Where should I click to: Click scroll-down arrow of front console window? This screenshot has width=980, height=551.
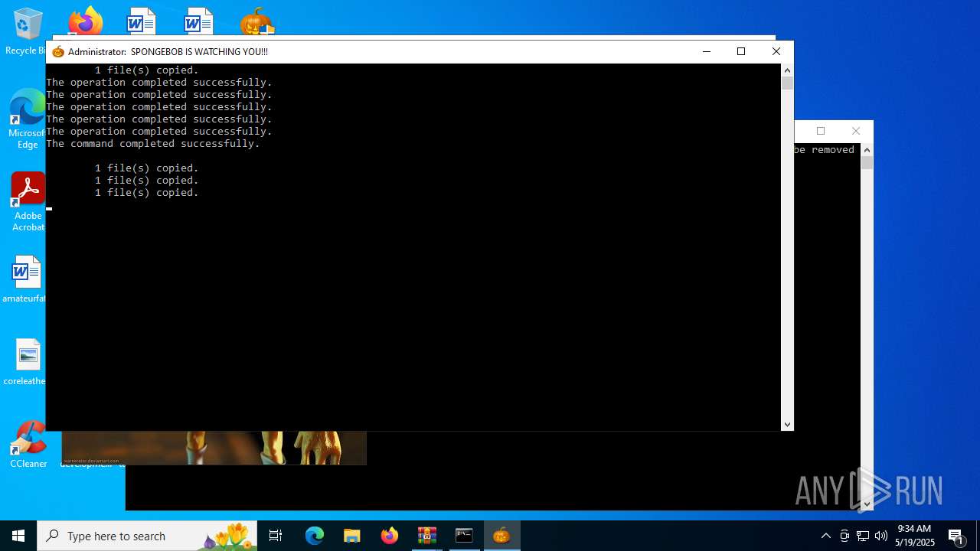coord(787,425)
